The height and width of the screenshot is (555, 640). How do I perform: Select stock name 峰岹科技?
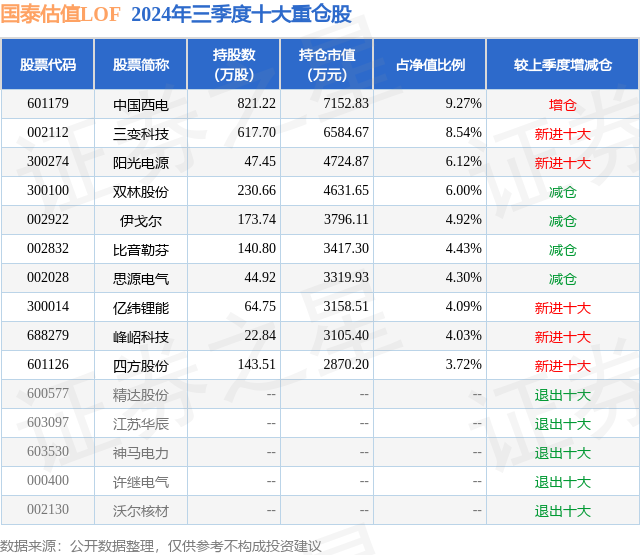click(141, 337)
